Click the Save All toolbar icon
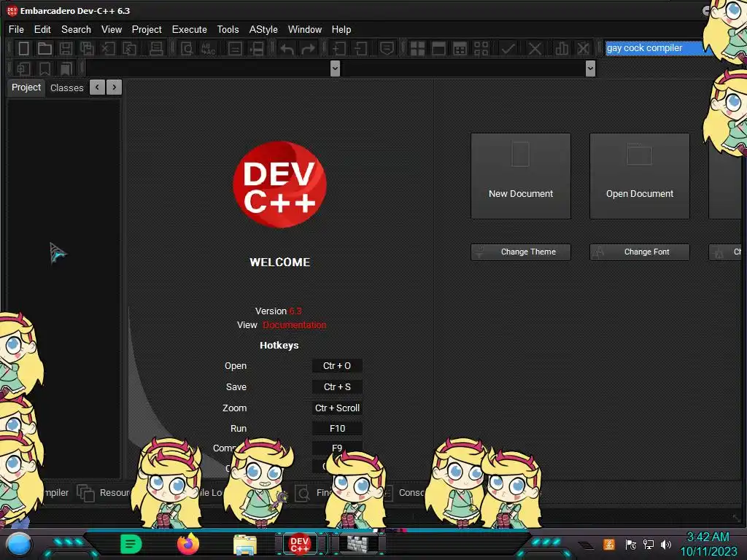Viewport: 747px width, 560px height. coord(88,49)
